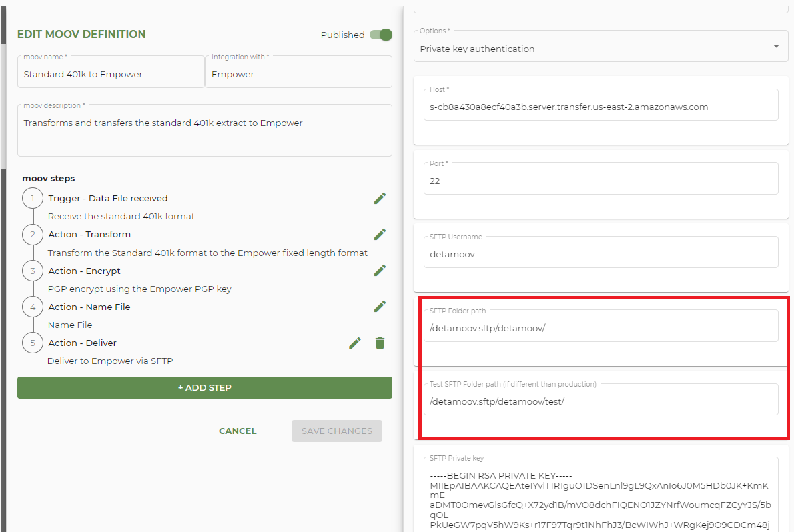Screen dimensions: 794x532
Task: Edit the Trigger - Data File received step
Action: click(x=380, y=198)
